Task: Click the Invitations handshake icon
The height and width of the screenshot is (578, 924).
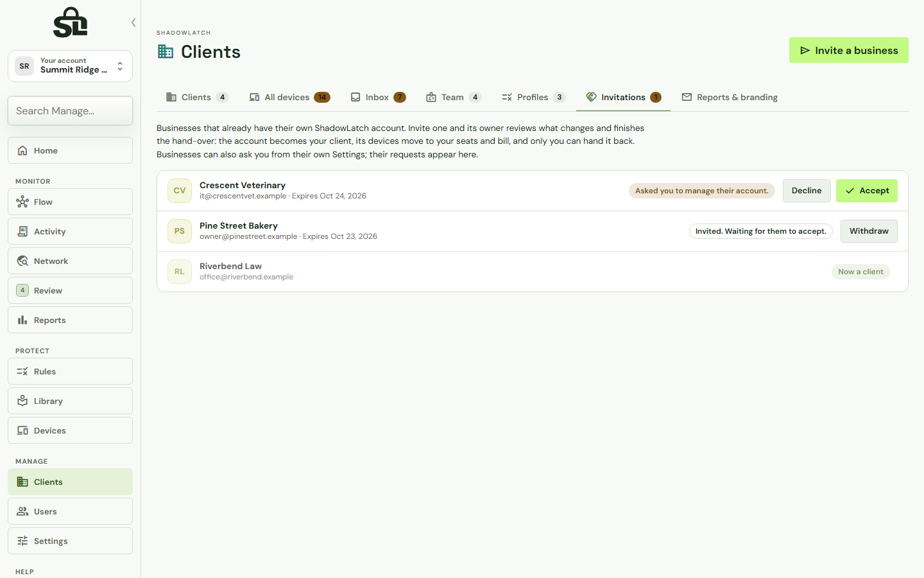Action: (592, 97)
